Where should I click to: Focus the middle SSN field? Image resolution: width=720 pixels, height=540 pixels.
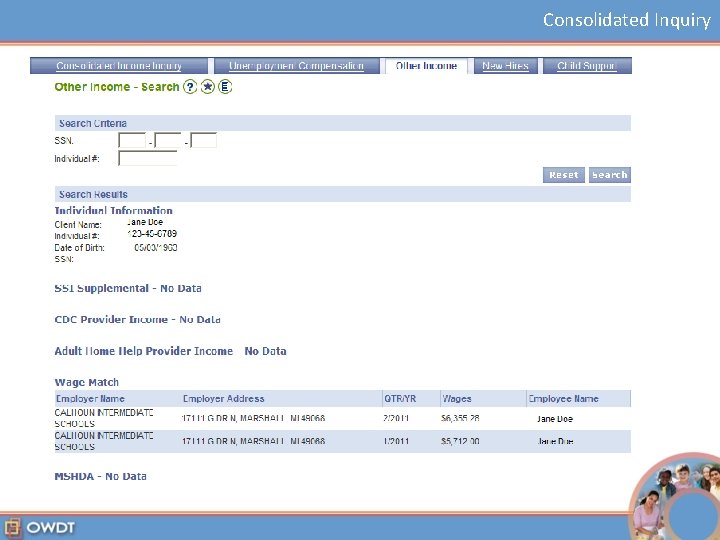click(x=168, y=140)
